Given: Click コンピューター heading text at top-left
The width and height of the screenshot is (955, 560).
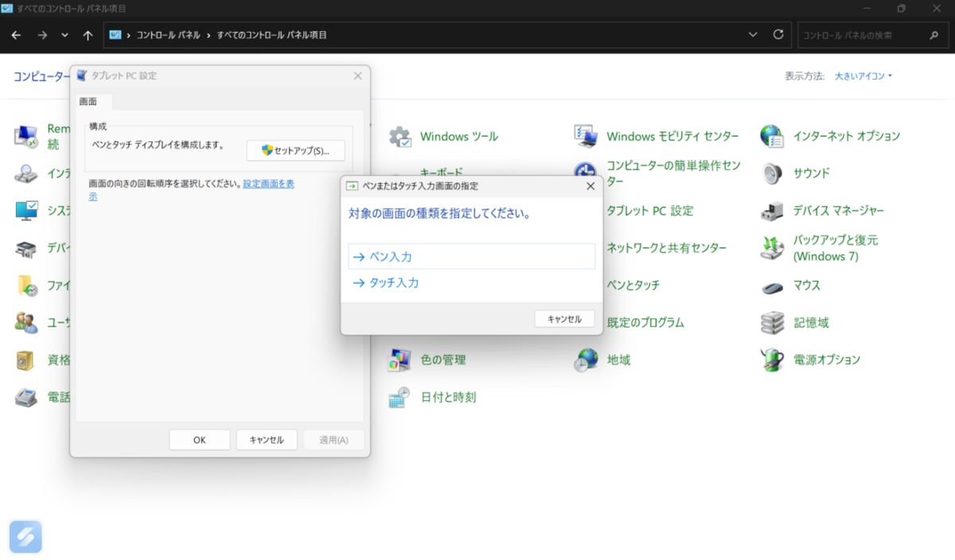Looking at the screenshot, I should click(41, 76).
